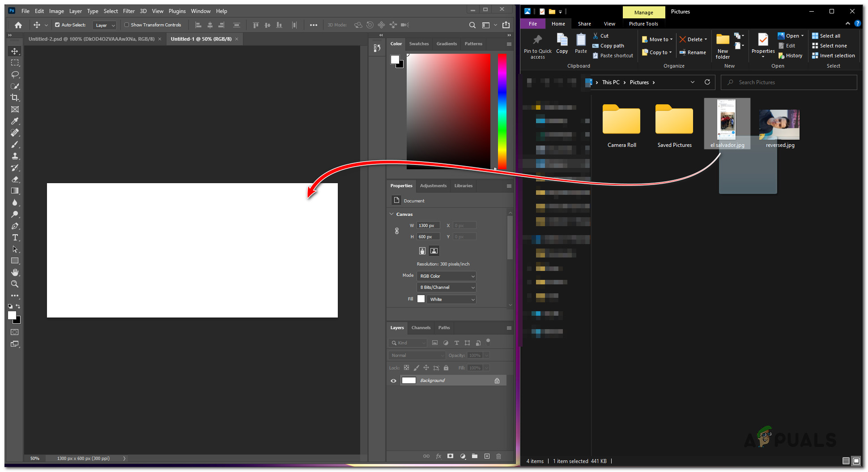This screenshot has width=868, height=472.
Task: Click the Photoshop Home icon
Action: [x=18, y=25]
